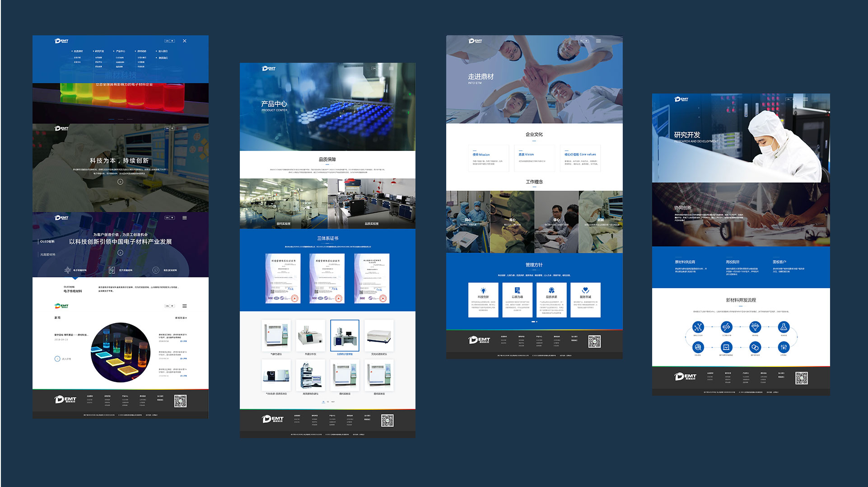868x487 pixels.
Task: Open hamburger menu on 走进鼎材 page
Action: [x=598, y=41]
